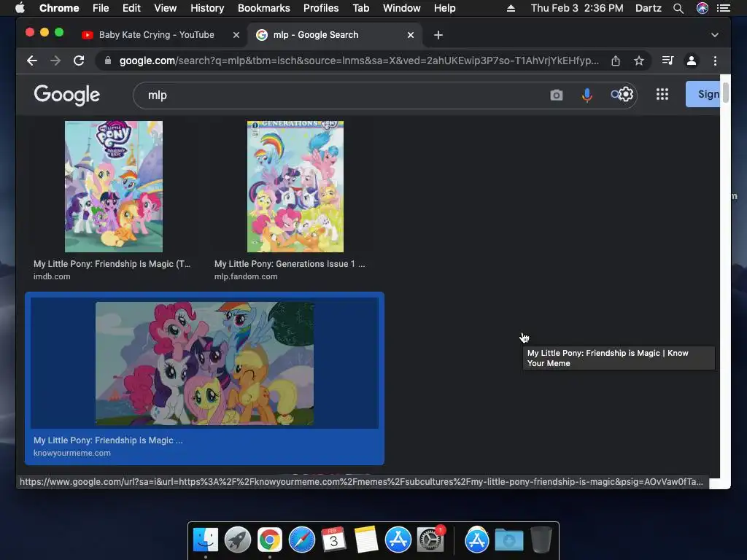Open the Window menu
747x560 pixels.
point(402,8)
